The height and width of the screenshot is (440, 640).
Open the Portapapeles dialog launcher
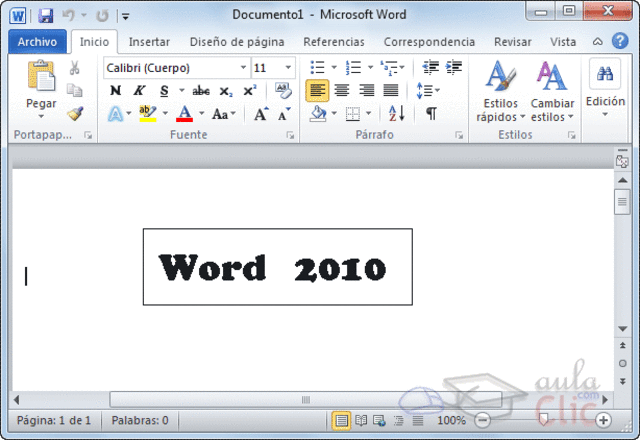coord(88,135)
